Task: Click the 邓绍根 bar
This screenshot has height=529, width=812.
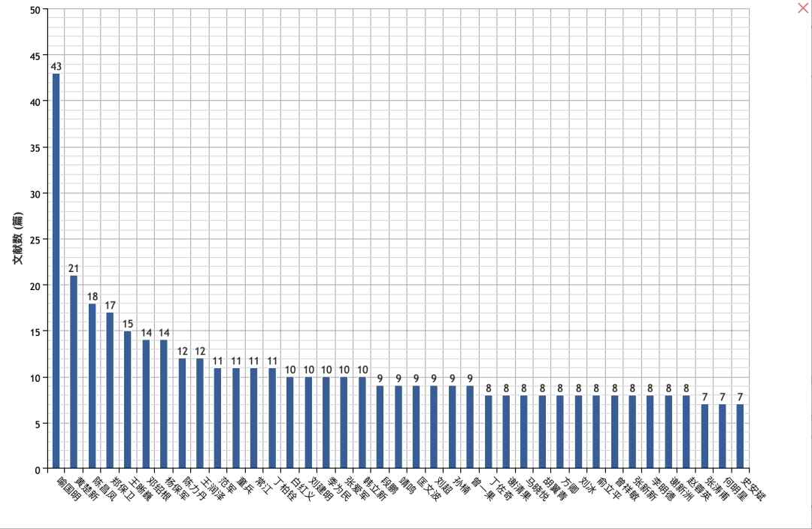Action: coord(146,404)
